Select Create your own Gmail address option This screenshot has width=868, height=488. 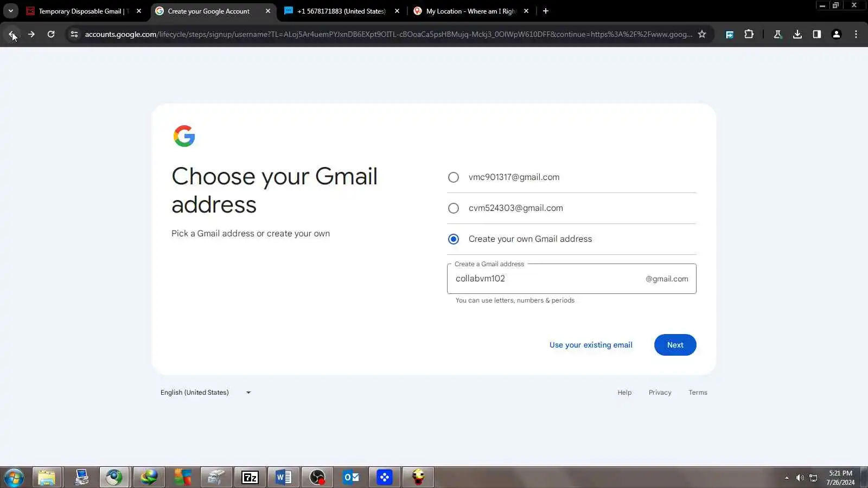454,239
